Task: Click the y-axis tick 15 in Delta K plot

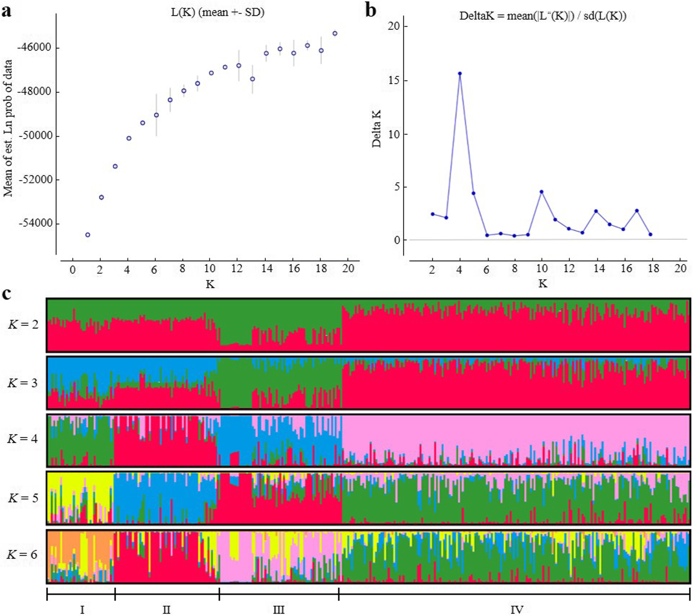Action: 394,80
